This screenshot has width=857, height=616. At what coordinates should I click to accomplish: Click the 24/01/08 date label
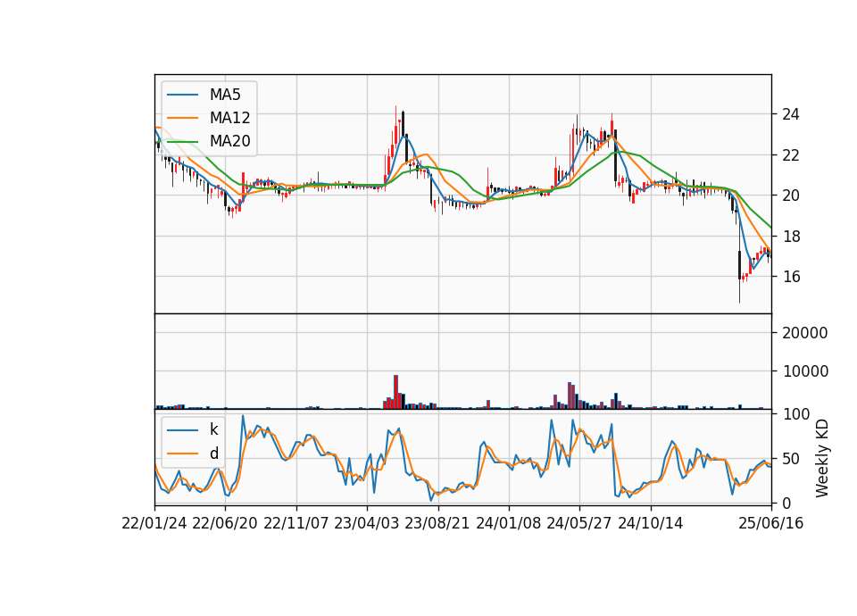coord(509,524)
